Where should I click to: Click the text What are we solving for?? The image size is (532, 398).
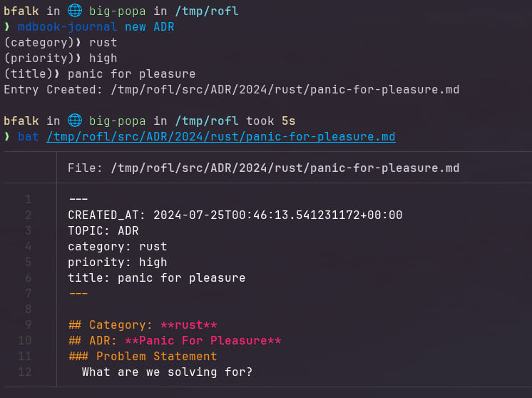point(168,372)
